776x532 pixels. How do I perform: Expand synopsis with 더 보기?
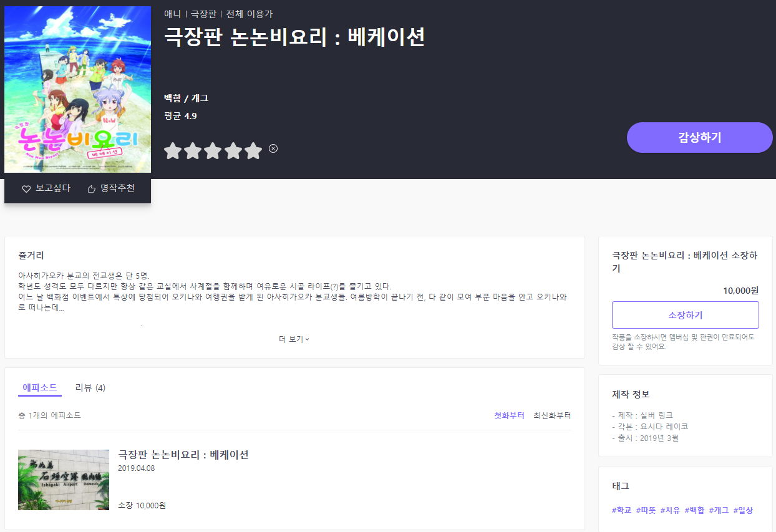pos(294,339)
